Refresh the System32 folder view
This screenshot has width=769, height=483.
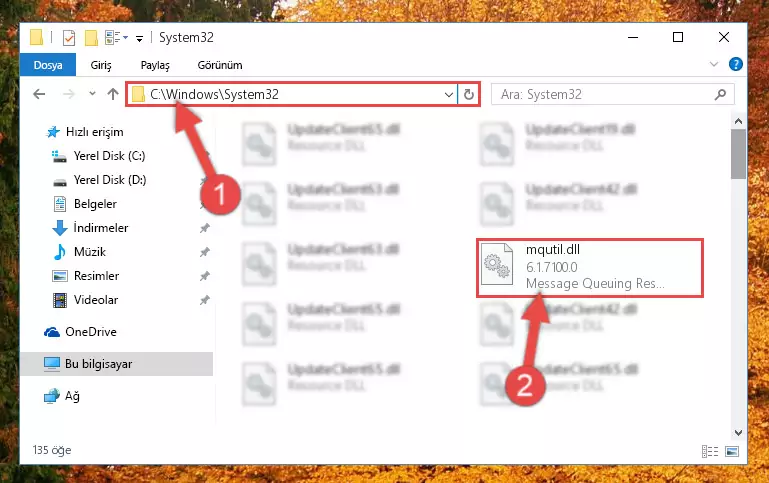click(469, 94)
